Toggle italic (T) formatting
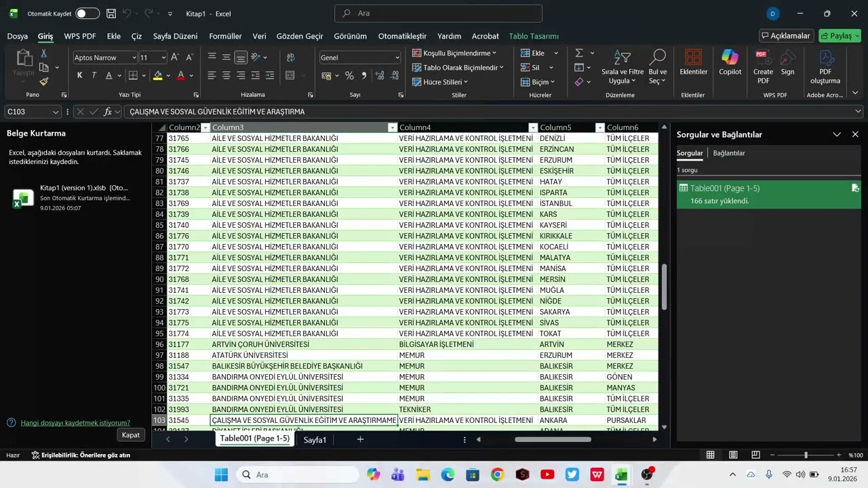 [94, 75]
